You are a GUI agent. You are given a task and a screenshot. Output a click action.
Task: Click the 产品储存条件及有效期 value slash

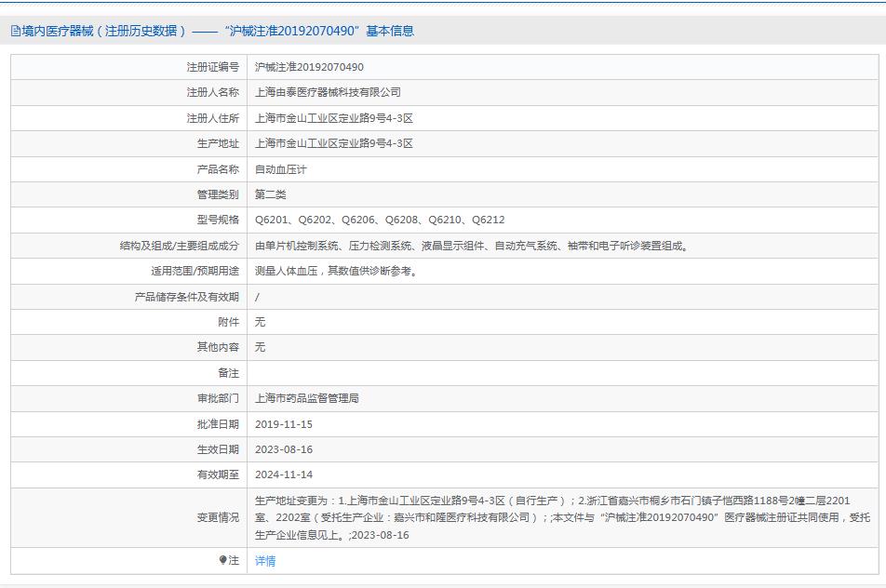258,297
